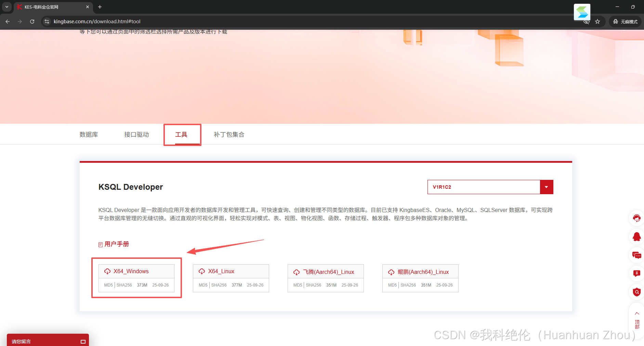Screen dimensions: 644x346
Task: Click the incognito mode 无痕模式 indicator
Action: (625, 22)
